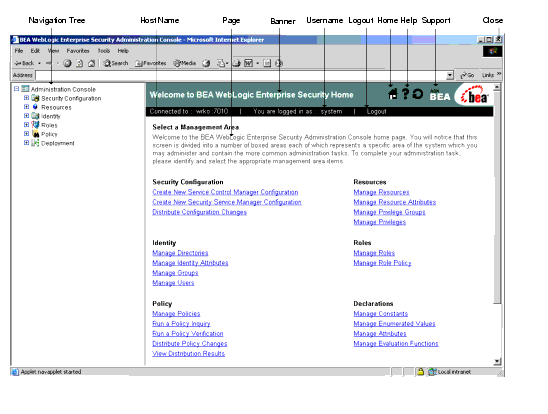
Task: Click the History icon next to Media
Action: (206, 63)
